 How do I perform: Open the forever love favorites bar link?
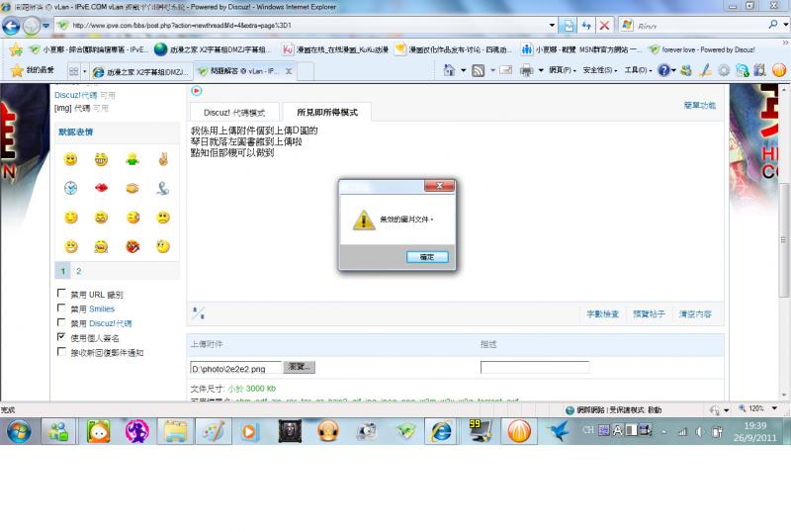pos(702,49)
